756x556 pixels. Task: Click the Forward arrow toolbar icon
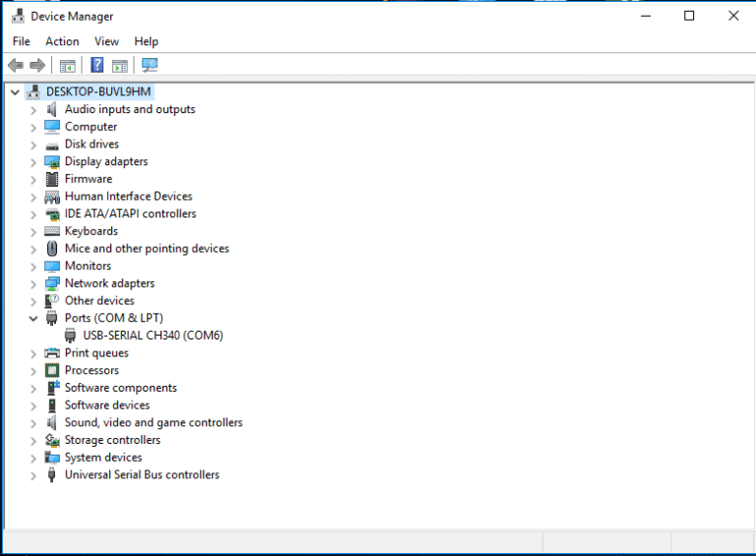click(x=37, y=66)
